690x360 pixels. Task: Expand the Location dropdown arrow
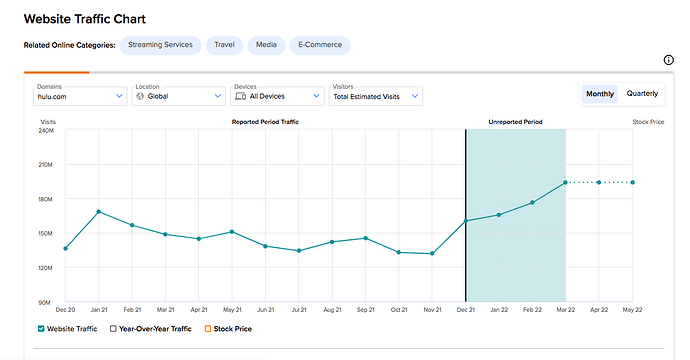(x=217, y=96)
